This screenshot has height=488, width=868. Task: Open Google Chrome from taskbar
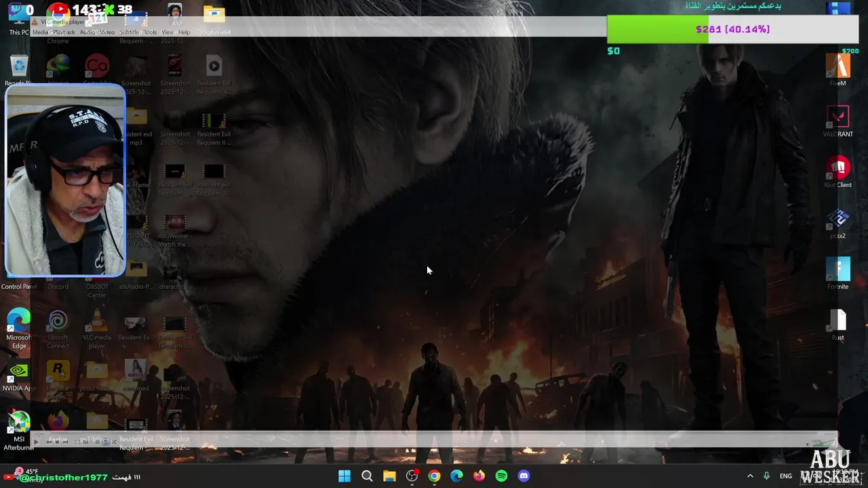[x=434, y=476]
